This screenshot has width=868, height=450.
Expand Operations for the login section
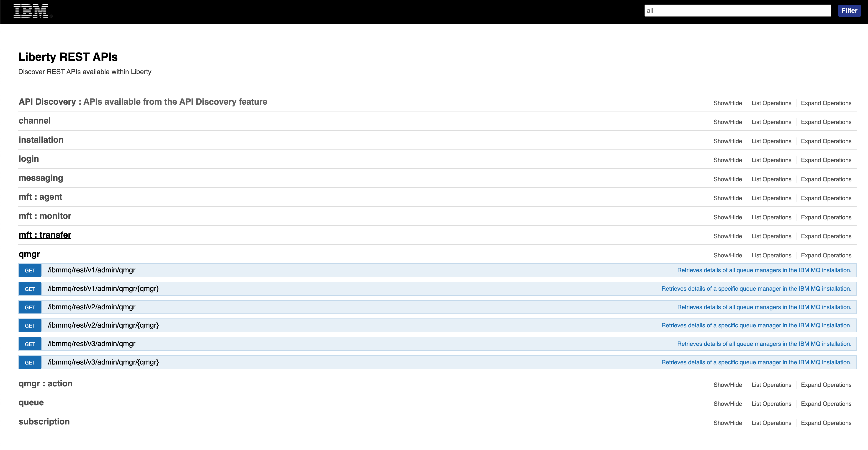tap(826, 160)
